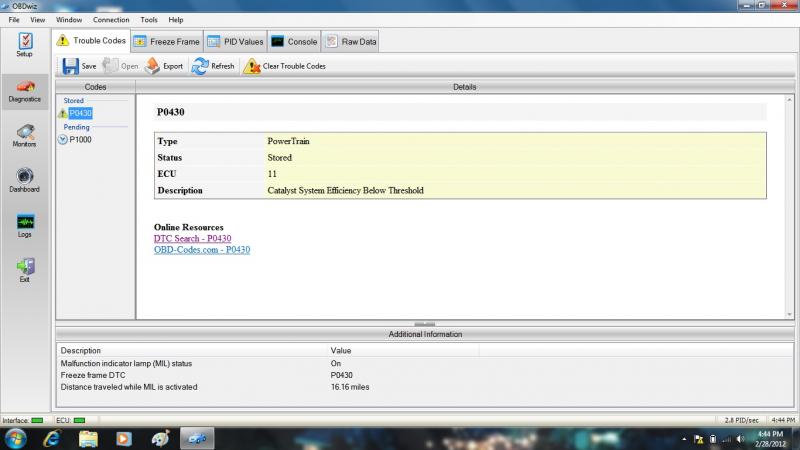Switch to the Freeze Frame tab

click(166, 41)
